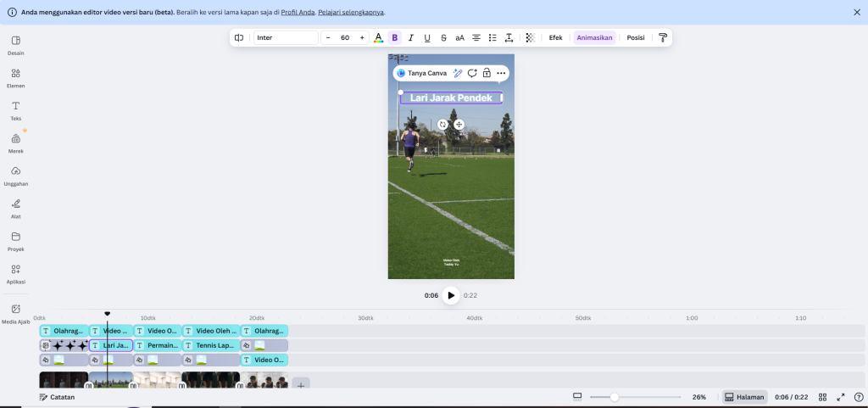Click the Animasikan button
Screen dimensions: 868x408
[x=594, y=37]
